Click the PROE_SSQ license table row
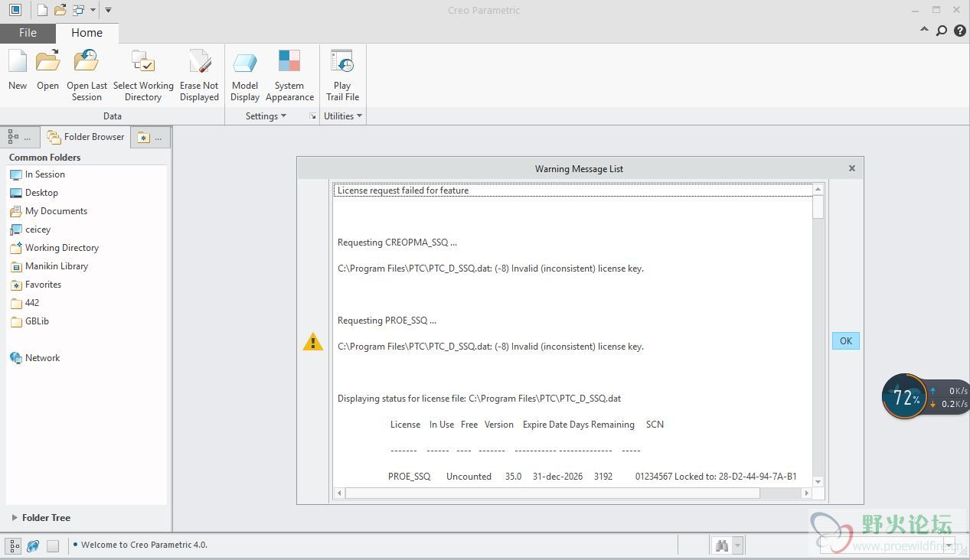 [x=592, y=477]
